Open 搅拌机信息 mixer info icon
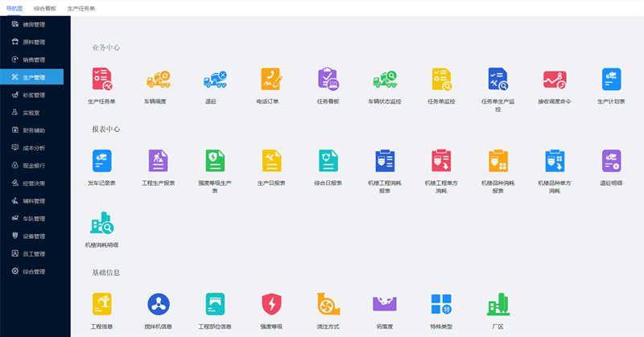This screenshot has height=337, width=644. 158,304
